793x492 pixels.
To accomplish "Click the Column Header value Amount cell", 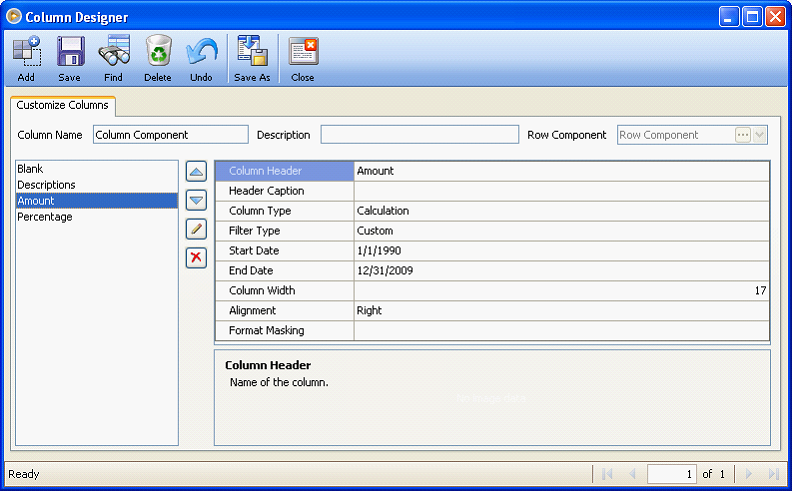I will click(562, 171).
